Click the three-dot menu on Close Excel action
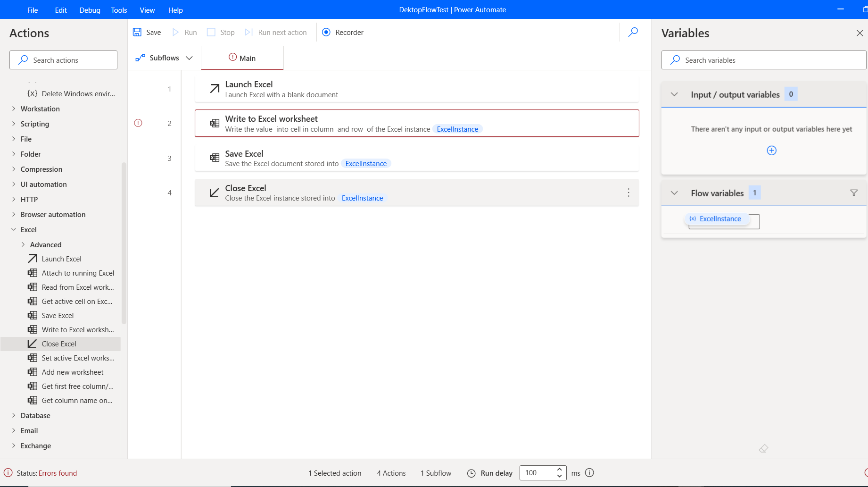Image resolution: width=868 pixels, height=487 pixels. [x=628, y=193]
